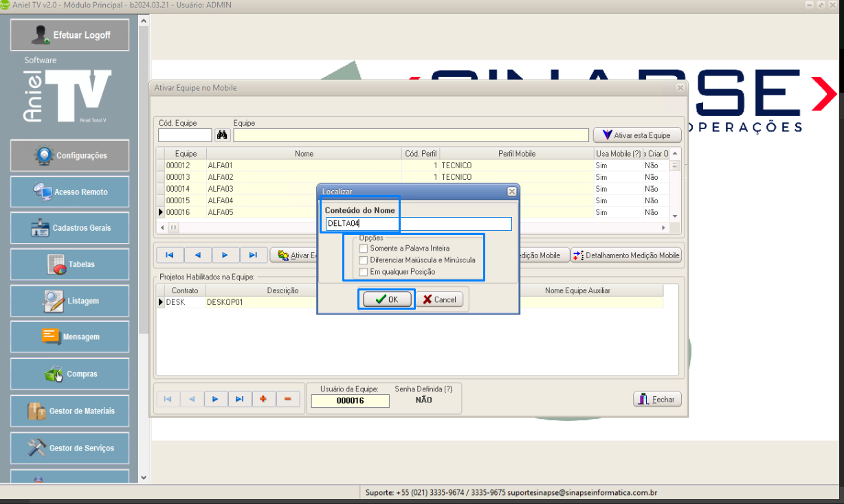The width and height of the screenshot is (844, 504).
Task: Click the add (plus) project record button
Action: [263, 399]
